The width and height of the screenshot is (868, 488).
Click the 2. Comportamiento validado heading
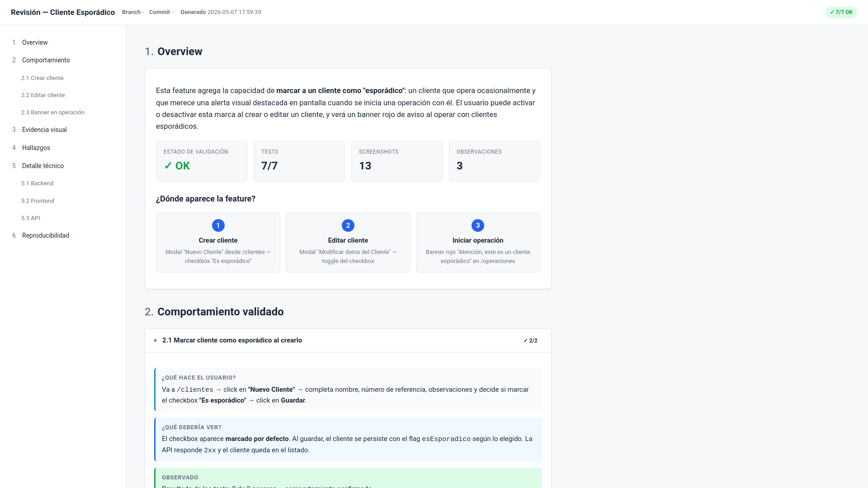pyautogui.click(x=214, y=312)
